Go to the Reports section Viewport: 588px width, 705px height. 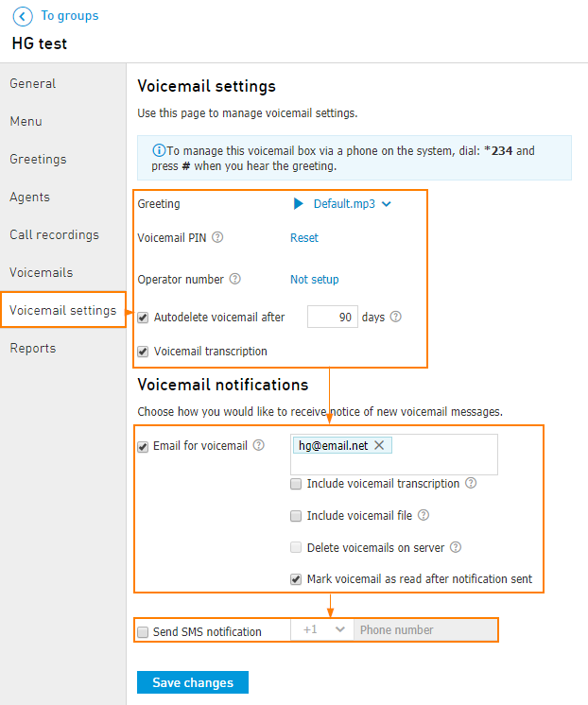point(33,348)
